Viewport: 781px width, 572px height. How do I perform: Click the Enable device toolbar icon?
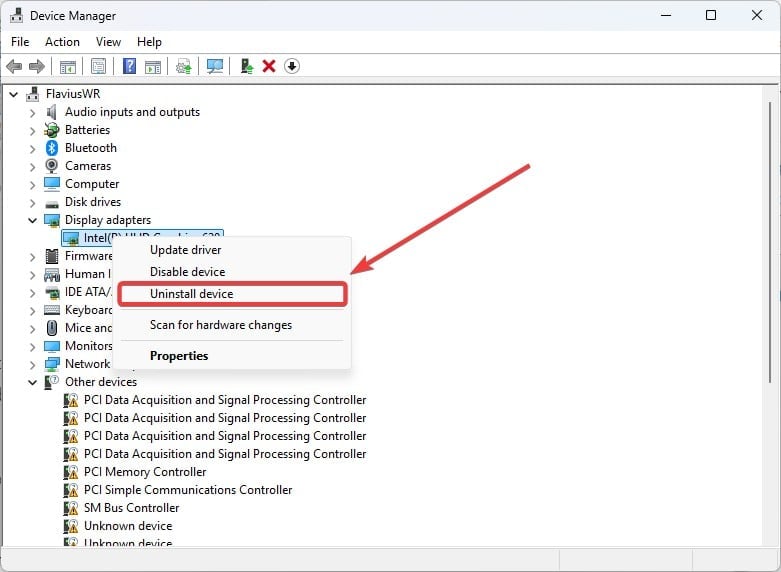coord(247,66)
